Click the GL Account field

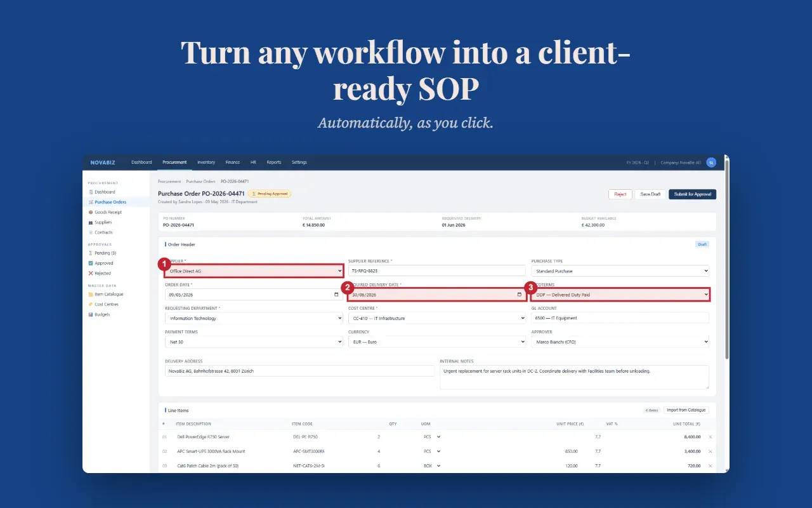click(x=620, y=318)
